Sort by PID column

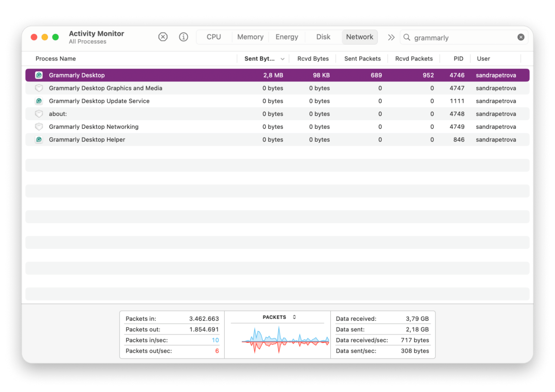tap(459, 59)
